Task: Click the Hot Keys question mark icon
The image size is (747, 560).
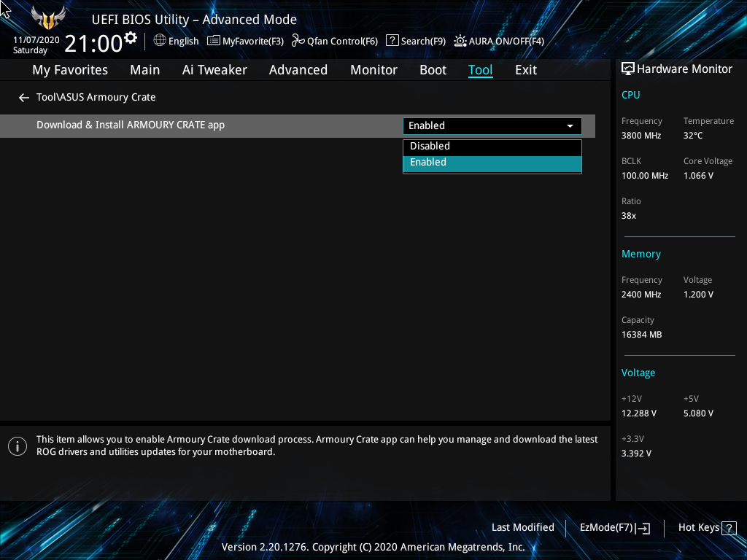Action: pyautogui.click(x=729, y=528)
